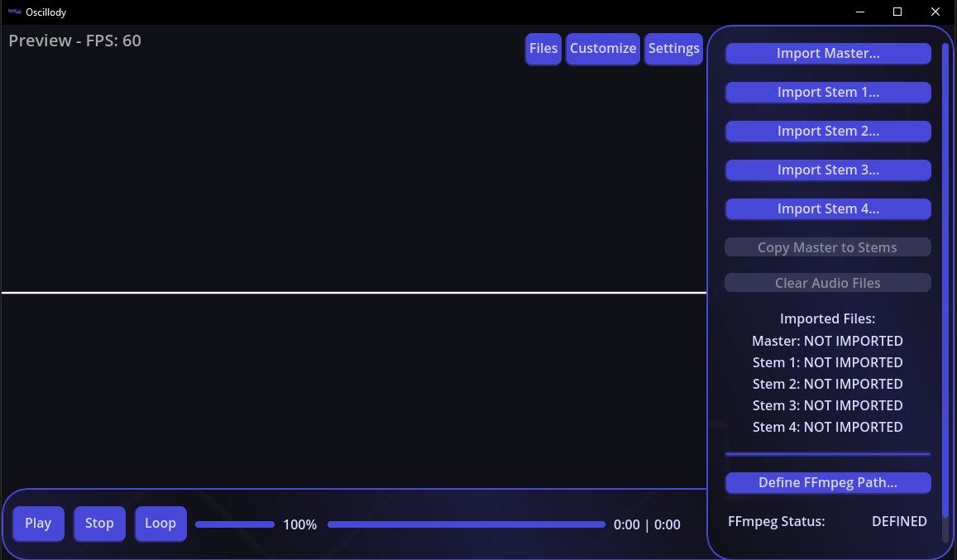
Task: Click the playback position seek bar
Action: tap(467, 524)
